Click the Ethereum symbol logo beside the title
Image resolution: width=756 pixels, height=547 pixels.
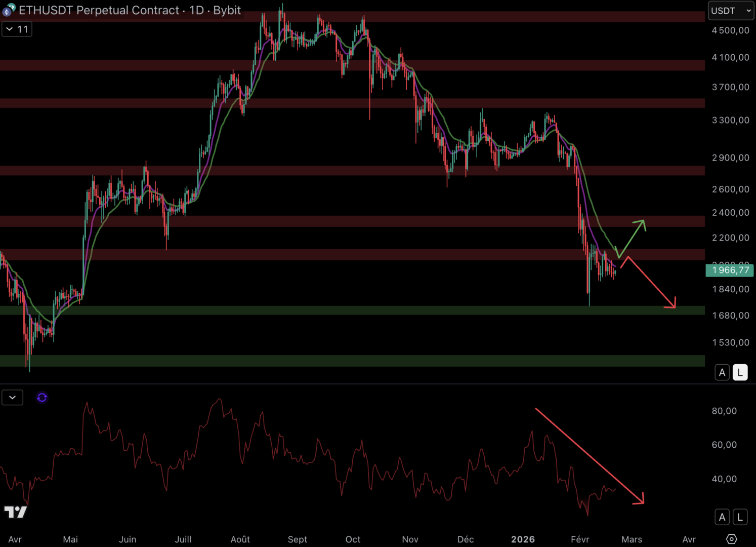pos(9,10)
